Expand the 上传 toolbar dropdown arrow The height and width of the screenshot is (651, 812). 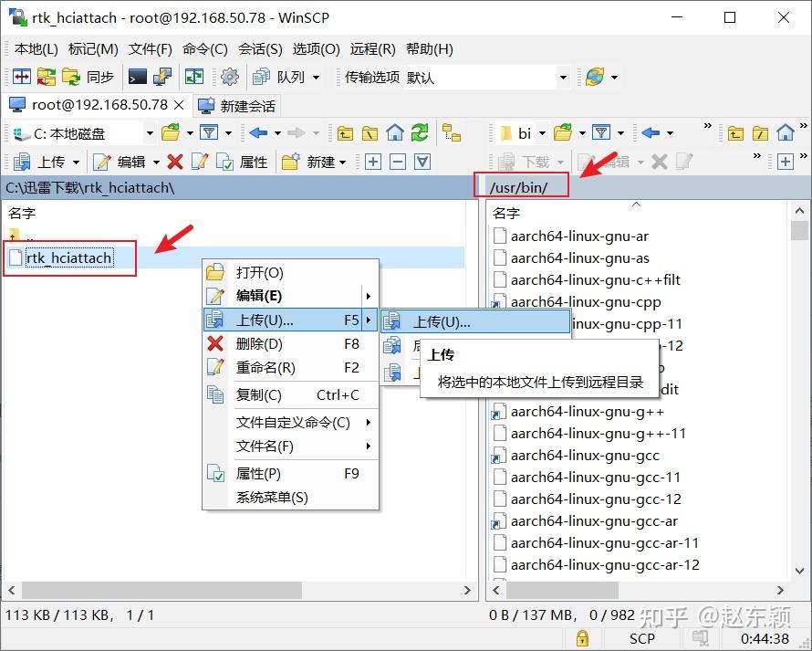76,163
